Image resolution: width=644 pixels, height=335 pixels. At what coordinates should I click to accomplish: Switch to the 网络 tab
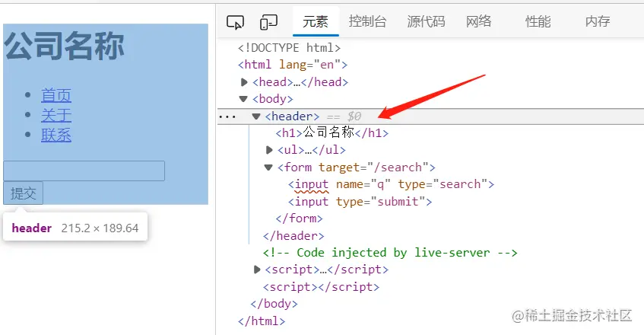(x=478, y=21)
